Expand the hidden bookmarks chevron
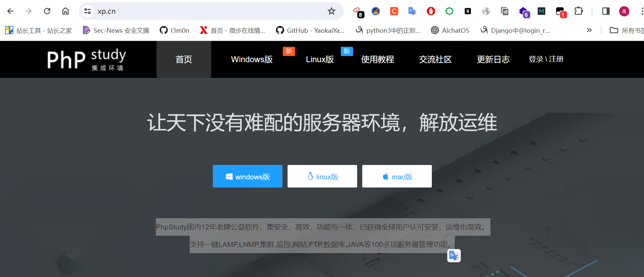 (589, 30)
